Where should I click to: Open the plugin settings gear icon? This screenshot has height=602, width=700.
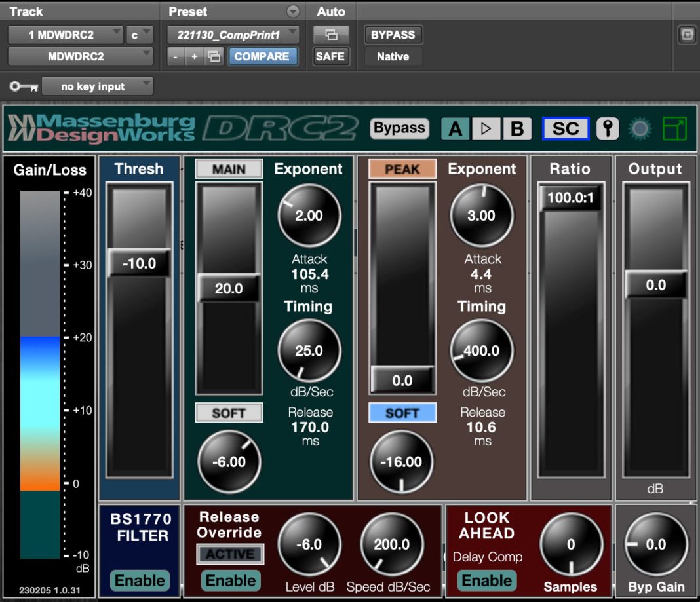[639, 129]
